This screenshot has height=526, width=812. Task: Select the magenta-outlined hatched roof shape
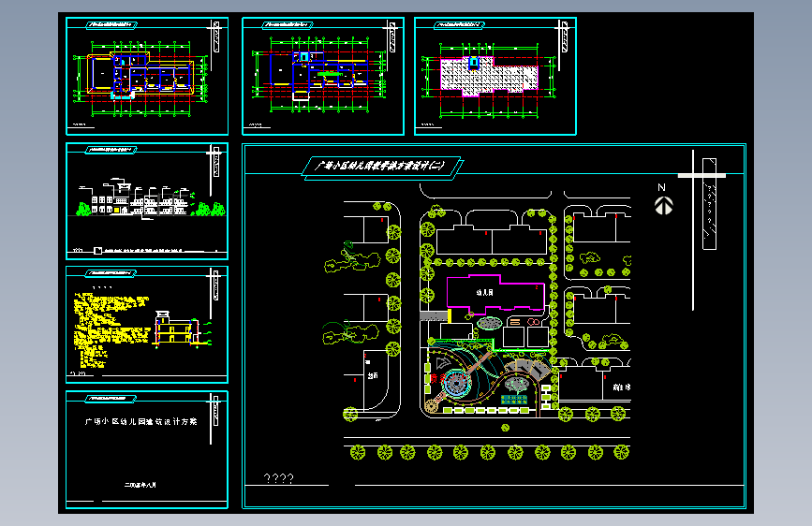490,76
